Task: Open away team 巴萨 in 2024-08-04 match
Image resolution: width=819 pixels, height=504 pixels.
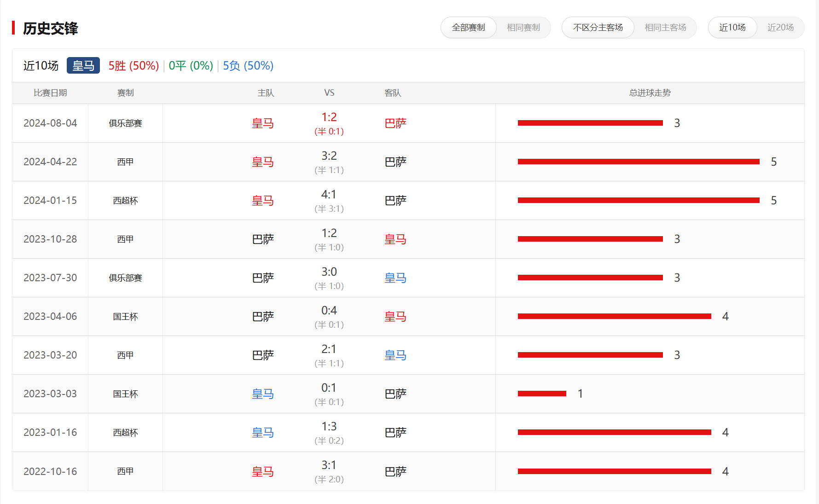Action: pyautogui.click(x=395, y=123)
